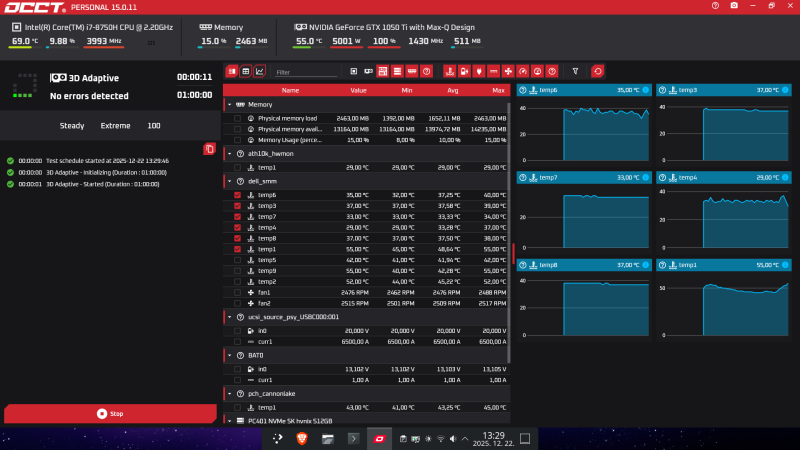Collapse the BAT0 sensor group

230,355
